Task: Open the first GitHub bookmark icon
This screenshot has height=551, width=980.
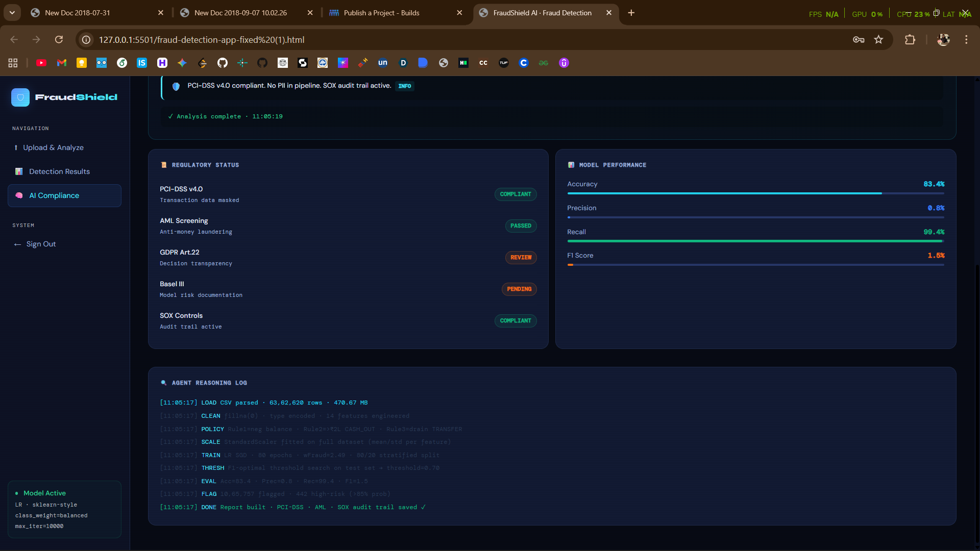Action: [223, 63]
